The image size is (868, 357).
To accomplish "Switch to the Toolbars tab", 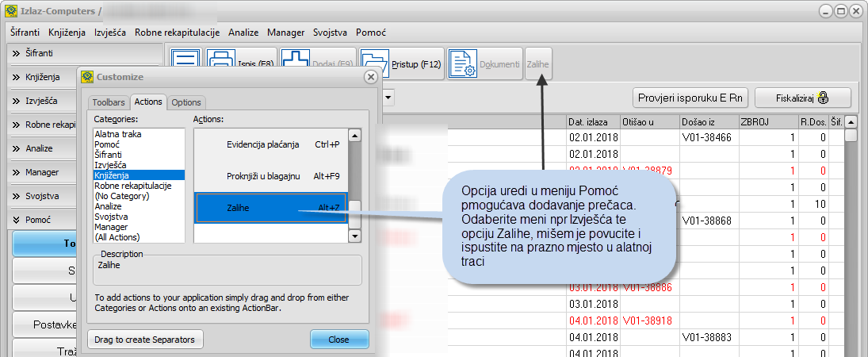I will coord(109,102).
